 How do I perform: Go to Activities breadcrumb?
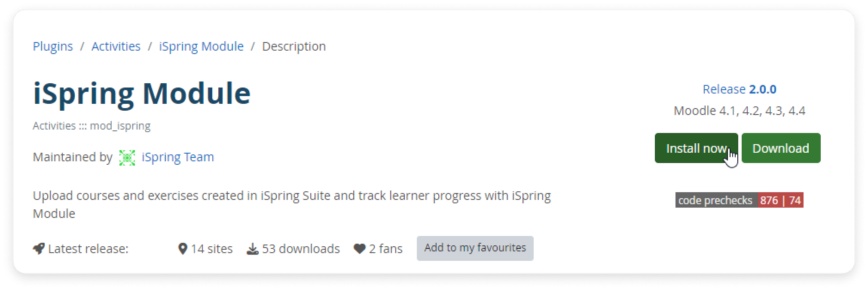pos(116,46)
